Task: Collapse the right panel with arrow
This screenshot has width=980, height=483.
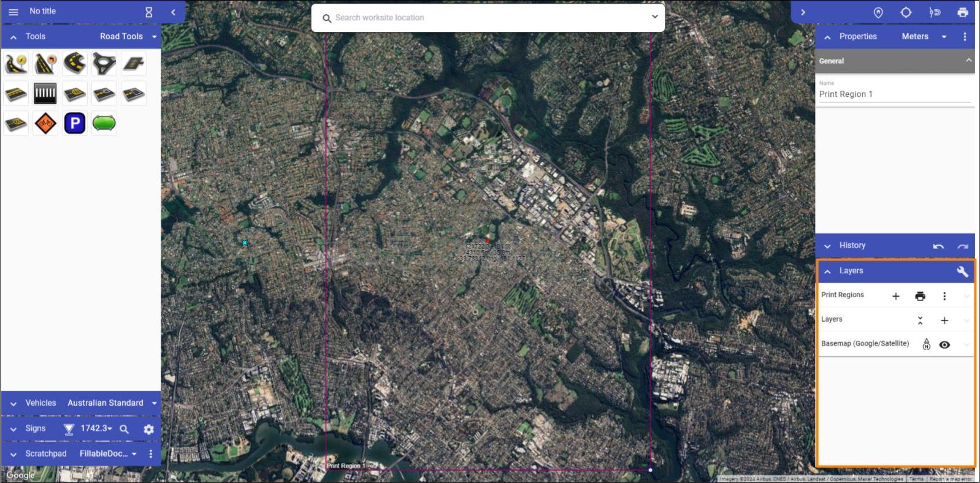Action: click(x=803, y=12)
